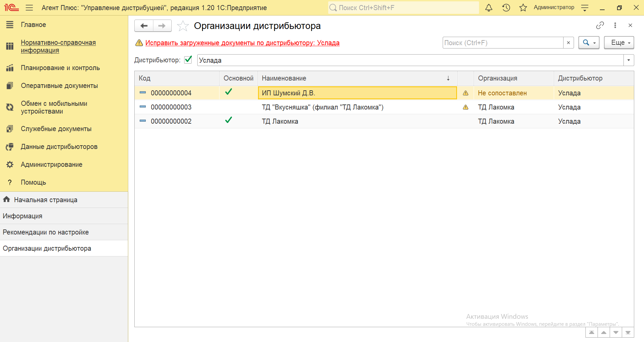Viewport: 644px width, 342px height.
Task: Open the Администратор user menu
Action: (x=554, y=7)
